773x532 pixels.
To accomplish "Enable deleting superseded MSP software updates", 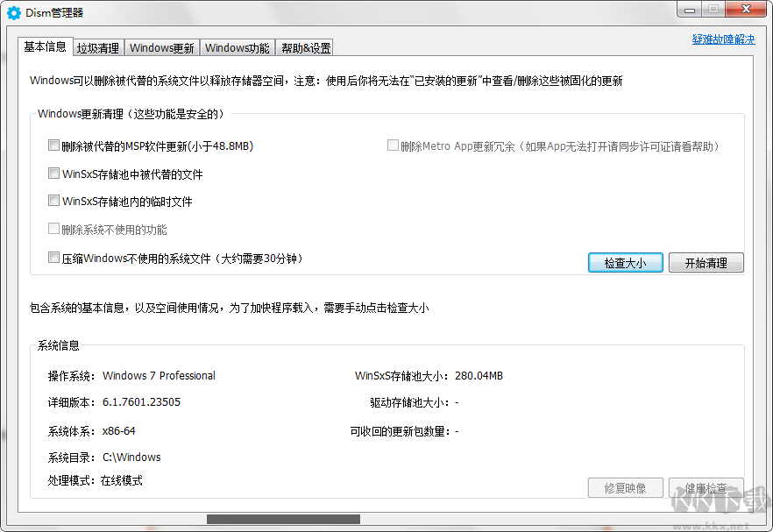I will coord(53,145).
